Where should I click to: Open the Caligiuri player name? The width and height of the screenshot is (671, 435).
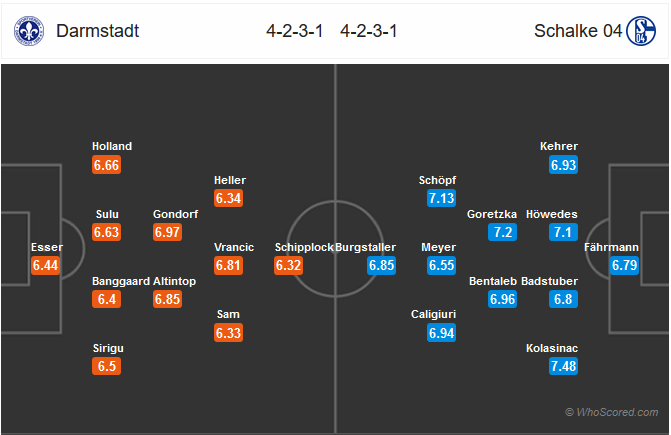(x=433, y=314)
